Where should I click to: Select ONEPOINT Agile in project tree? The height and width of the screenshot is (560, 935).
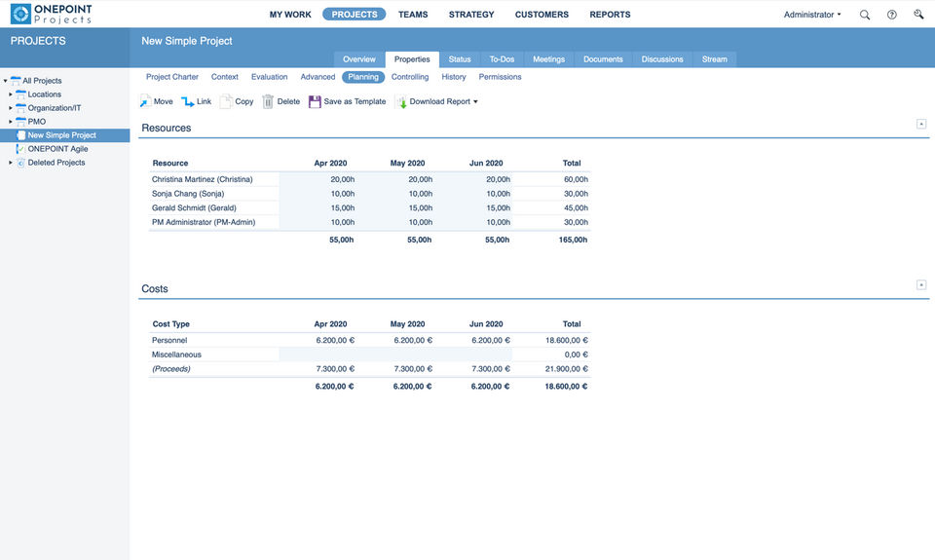click(57, 149)
